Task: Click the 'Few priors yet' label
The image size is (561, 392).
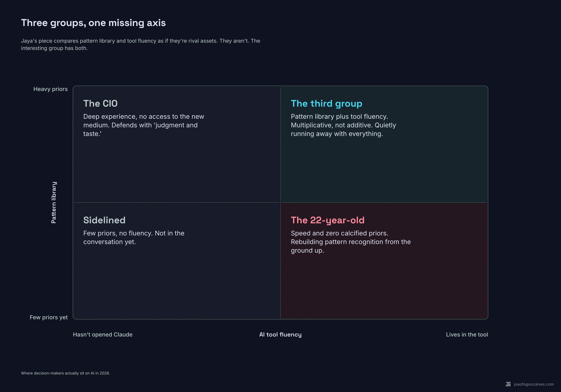Action: click(x=49, y=317)
